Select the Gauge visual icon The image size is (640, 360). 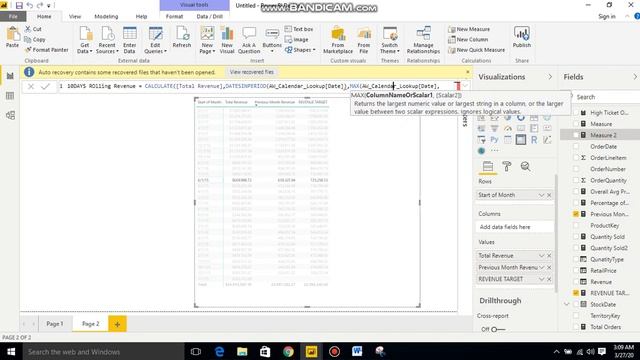tap(508, 129)
